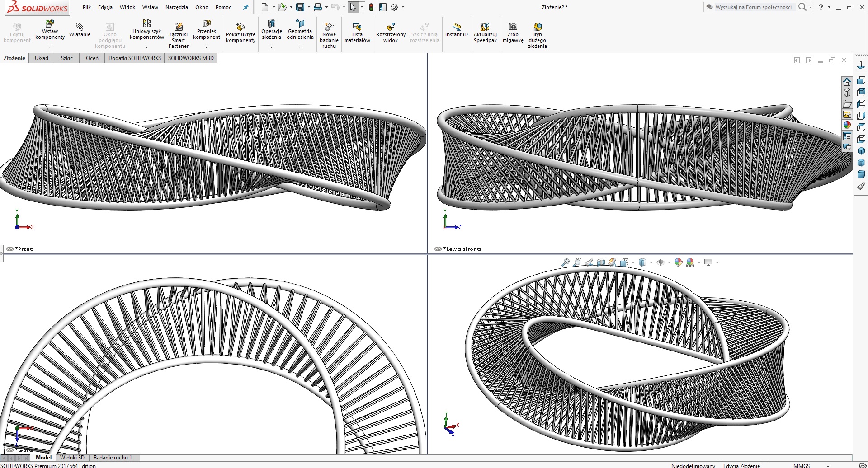Image resolution: width=868 pixels, height=468 pixels.
Task: Click the Nowe badanie ruchu button
Action: (x=329, y=32)
